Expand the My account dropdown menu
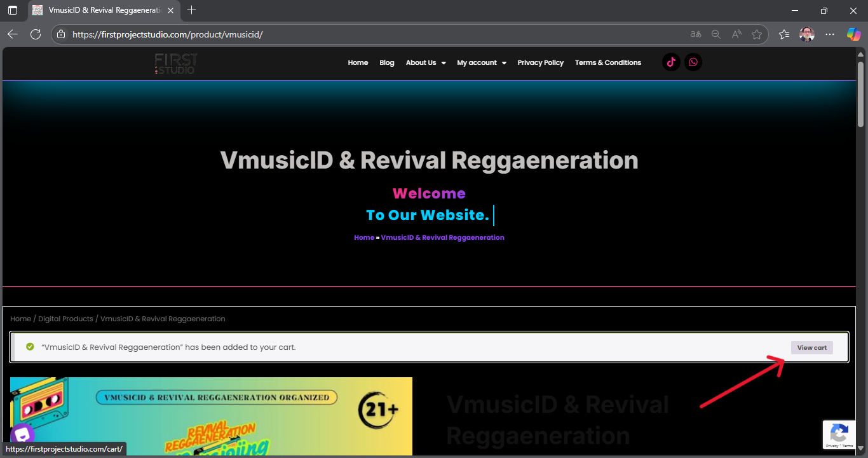 tap(482, 62)
